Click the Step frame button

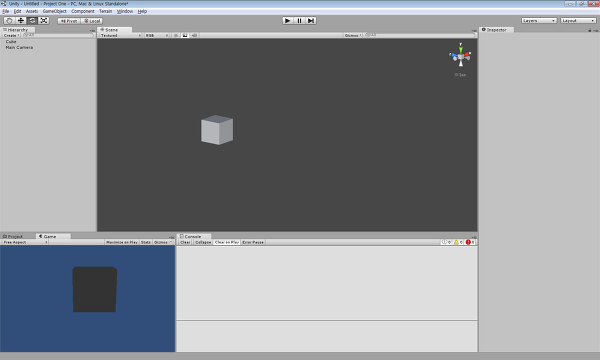(311, 21)
